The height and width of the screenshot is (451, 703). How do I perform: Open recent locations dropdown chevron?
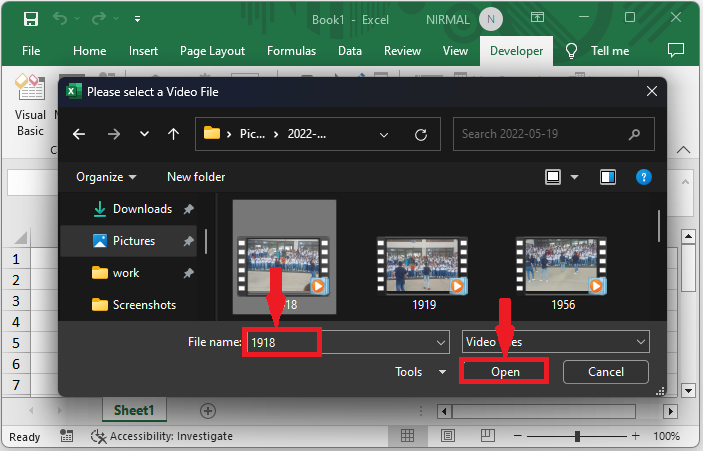(144, 134)
